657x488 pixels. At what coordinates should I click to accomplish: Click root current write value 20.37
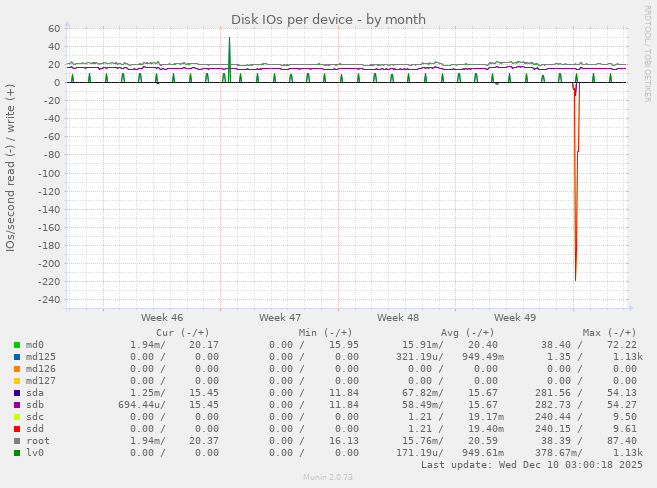[x=204, y=441]
